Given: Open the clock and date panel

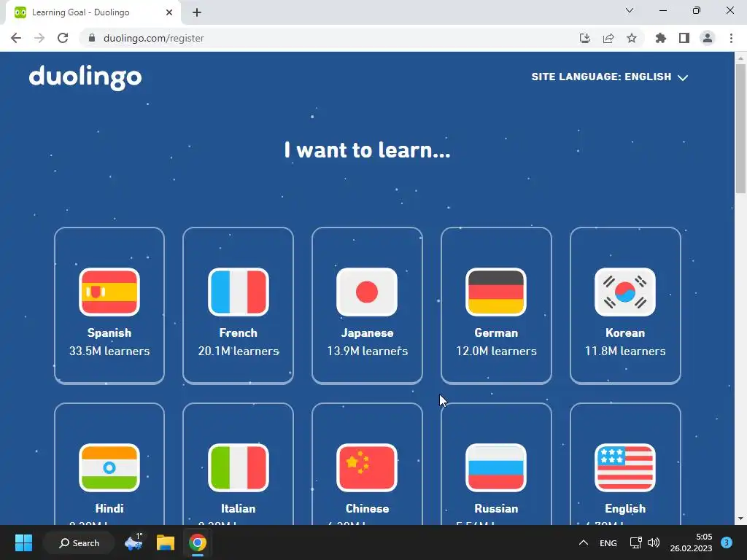Looking at the screenshot, I should click(x=691, y=542).
